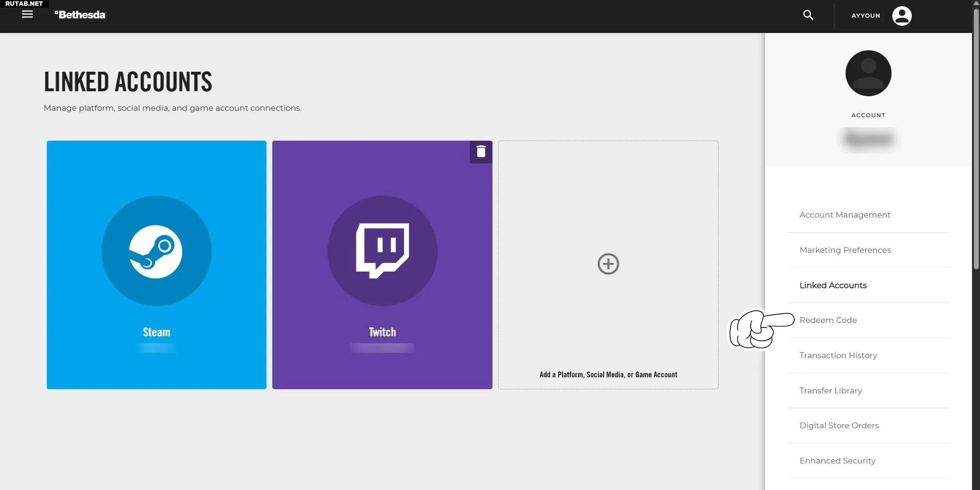
Task: Open Transaction History in sidebar
Action: 838,355
